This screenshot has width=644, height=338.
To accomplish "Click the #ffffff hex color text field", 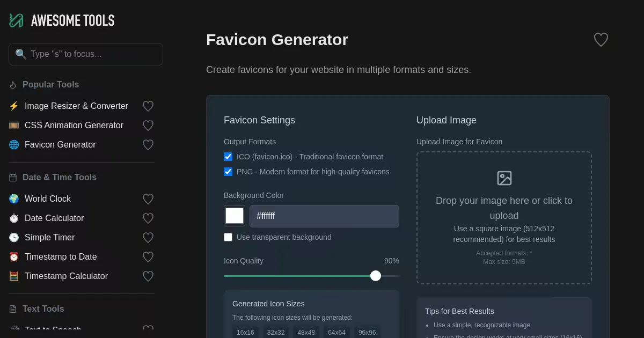I will tap(324, 216).
